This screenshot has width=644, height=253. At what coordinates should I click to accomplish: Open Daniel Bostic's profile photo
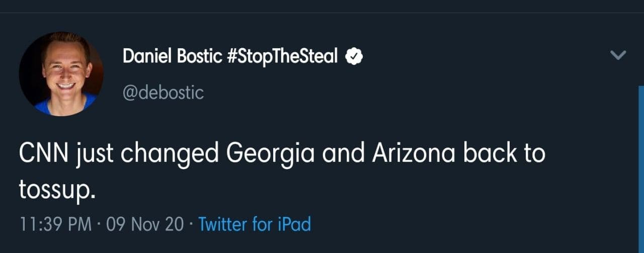coord(61,74)
